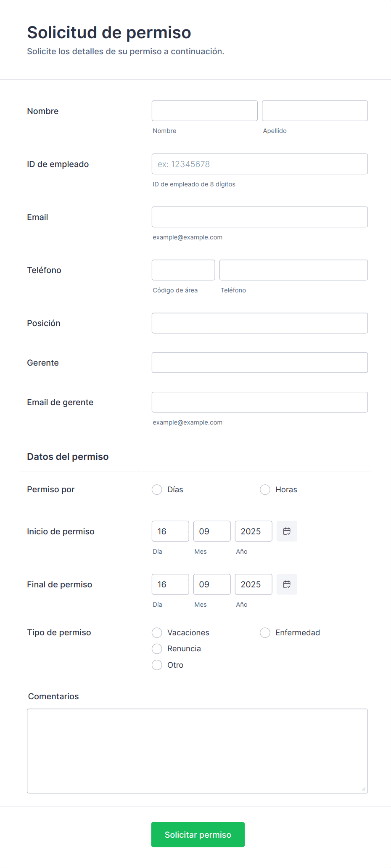Click the Código de área field
Image resolution: width=391 pixels, height=868 pixels.
point(183,270)
